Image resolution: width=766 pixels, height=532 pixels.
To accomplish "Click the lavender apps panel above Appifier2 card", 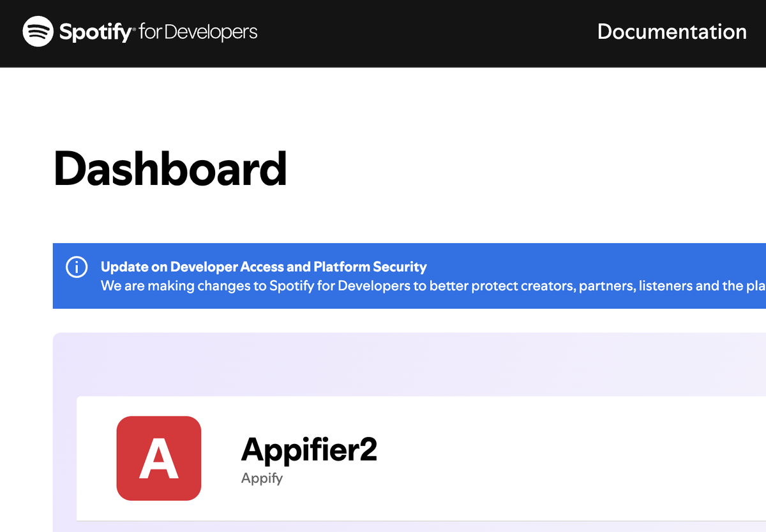I will (x=383, y=364).
